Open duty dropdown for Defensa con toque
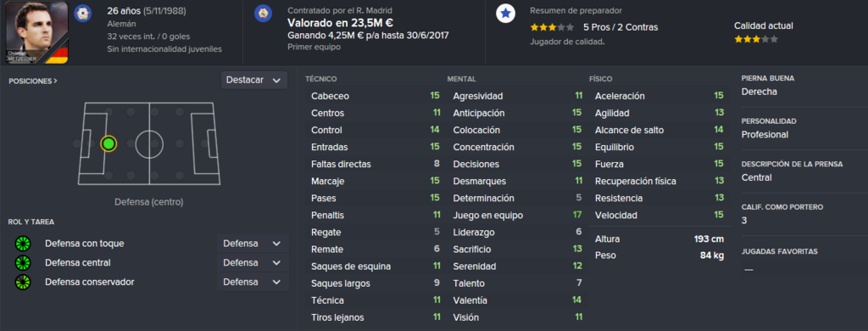868x331 pixels. click(252, 244)
